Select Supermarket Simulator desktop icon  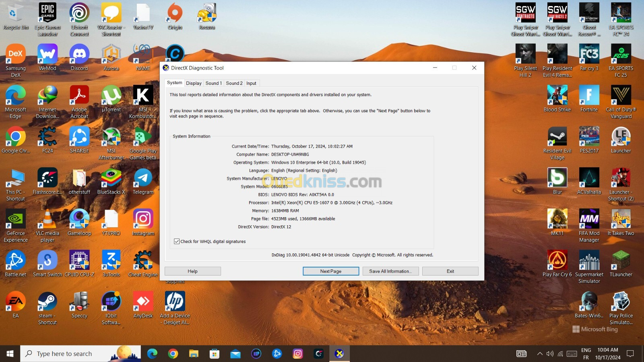click(589, 267)
